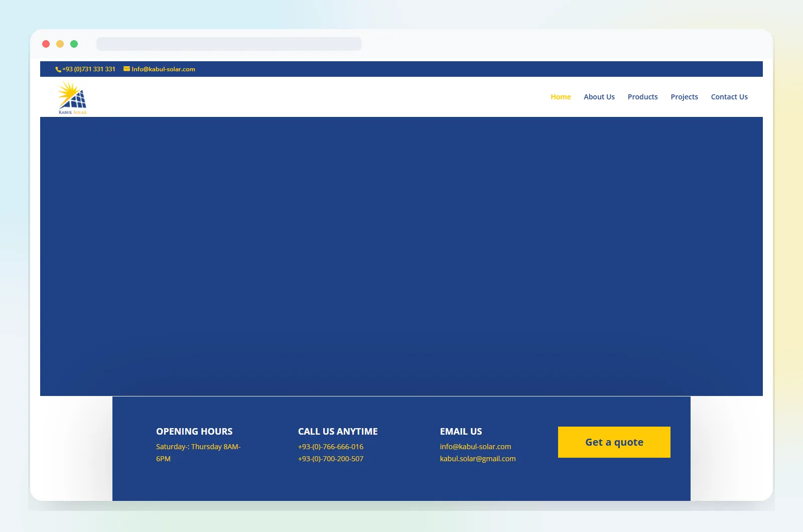Select the EMAIL US heading
This screenshot has height=532, width=803.
pos(461,432)
